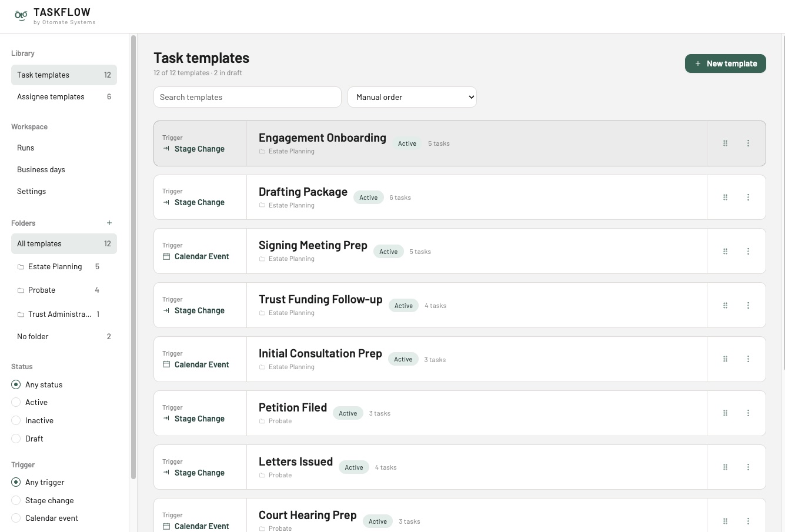This screenshot has height=532, width=785.
Task: Add a new folder with the plus icon
Action: point(109,223)
